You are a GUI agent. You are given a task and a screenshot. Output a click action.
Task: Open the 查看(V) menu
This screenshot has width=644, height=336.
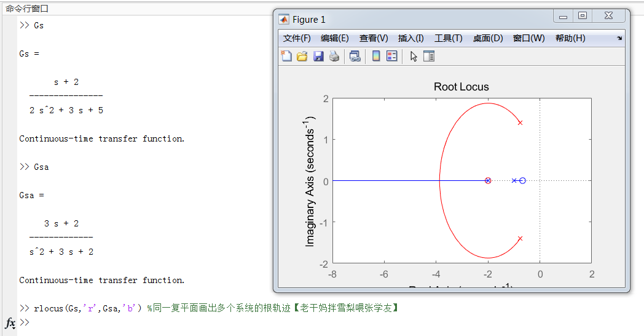click(x=374, y=38)
